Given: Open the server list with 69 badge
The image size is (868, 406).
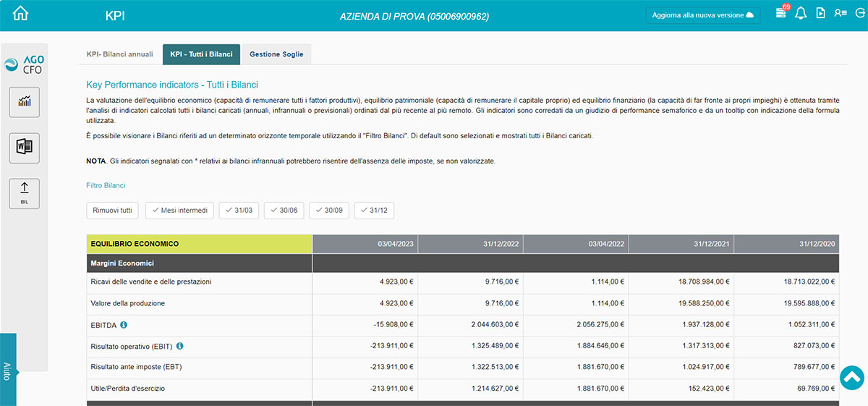Looking at the screenshot, I should (781, 14).
